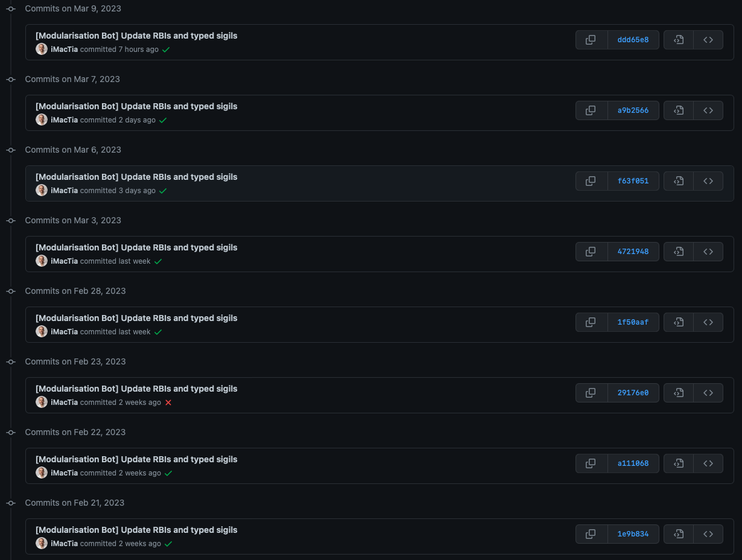View commit details icon for 29176e0
742x560 pixels.
[x=678, y=392]
